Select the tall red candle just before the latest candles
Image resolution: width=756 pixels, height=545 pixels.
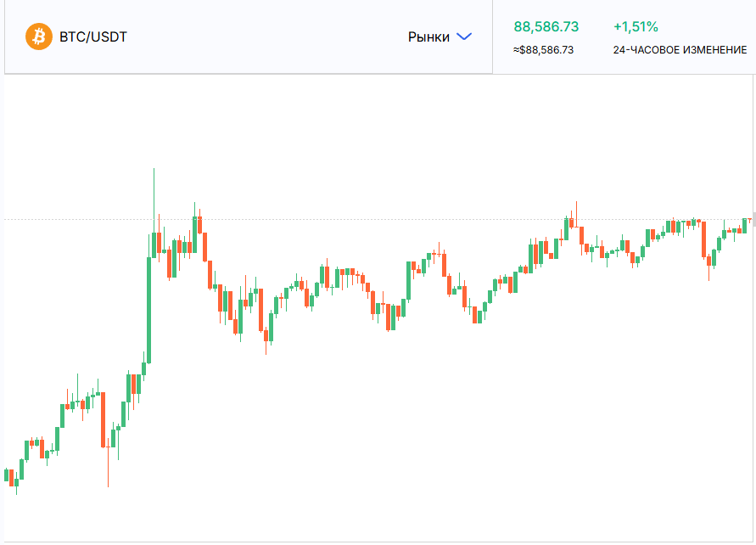pyautogui.click(x=704, y=239)
